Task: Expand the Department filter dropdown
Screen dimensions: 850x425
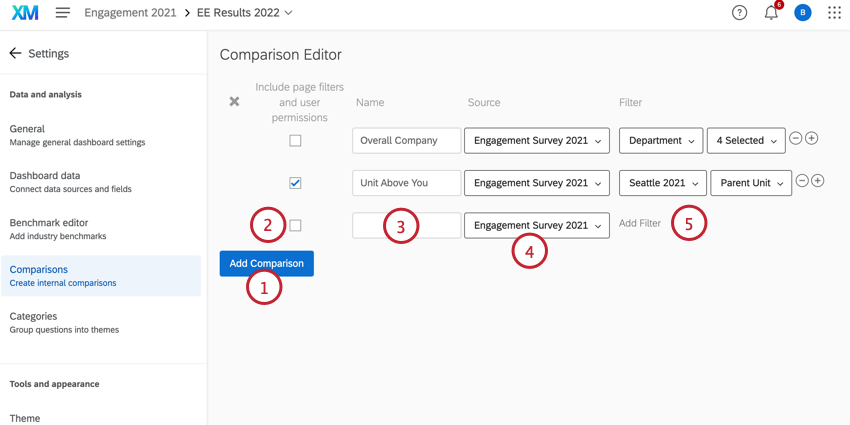Action: click(661, 141)
